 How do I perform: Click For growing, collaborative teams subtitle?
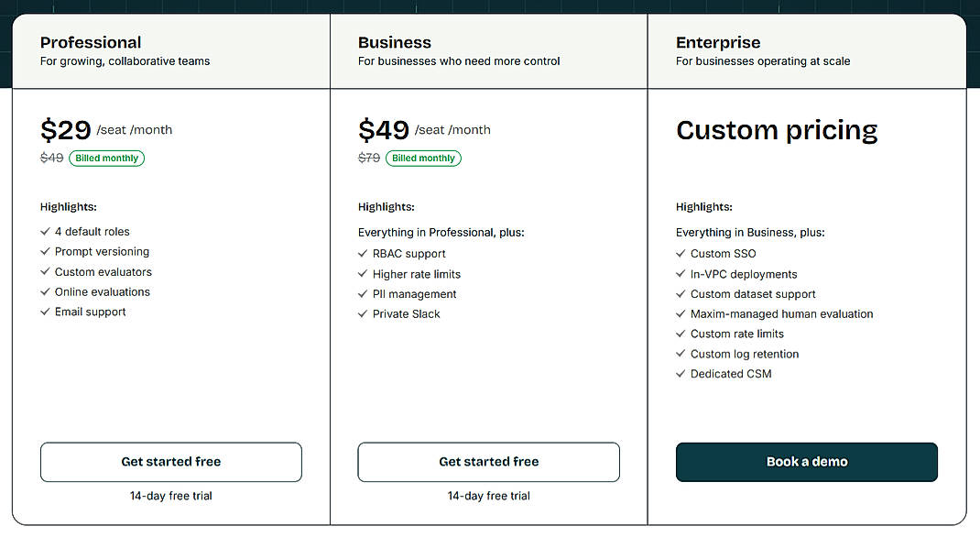click(125, 61)
